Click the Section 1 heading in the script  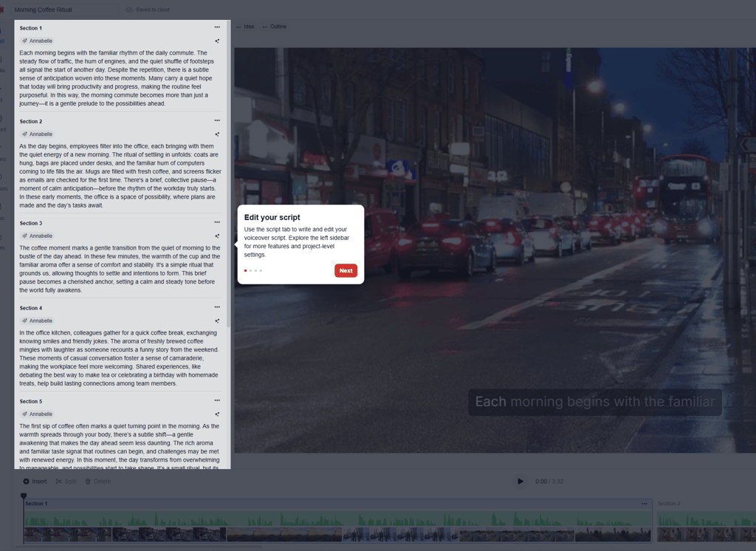31,28
